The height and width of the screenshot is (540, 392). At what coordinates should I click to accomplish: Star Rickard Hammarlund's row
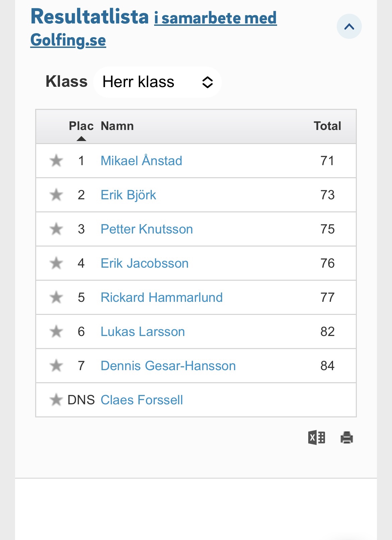[56, 297]
